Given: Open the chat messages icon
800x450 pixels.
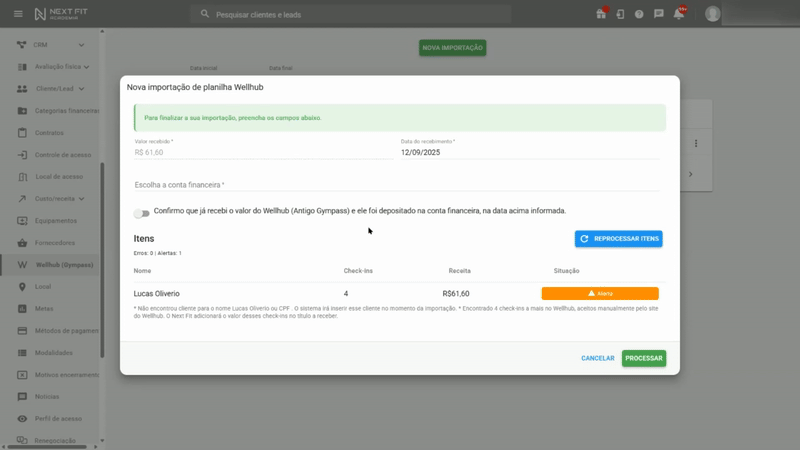Looking at the screenshot, I should [659, 14].
